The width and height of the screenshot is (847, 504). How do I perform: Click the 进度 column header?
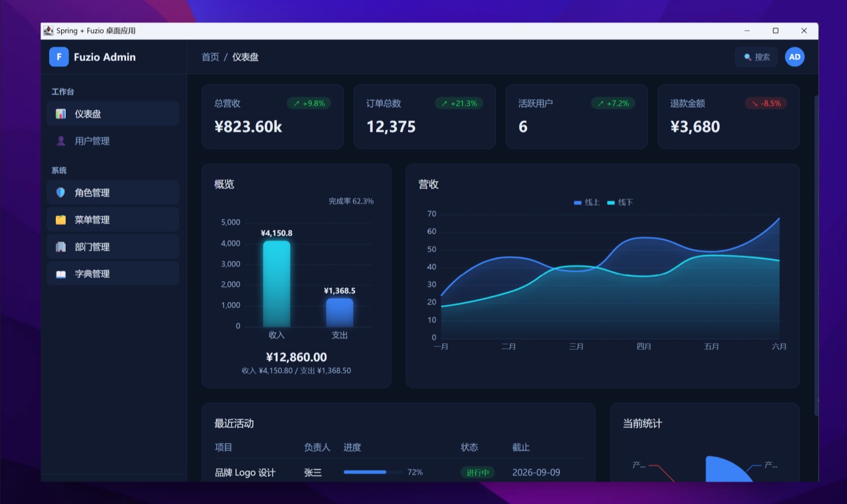352,447
